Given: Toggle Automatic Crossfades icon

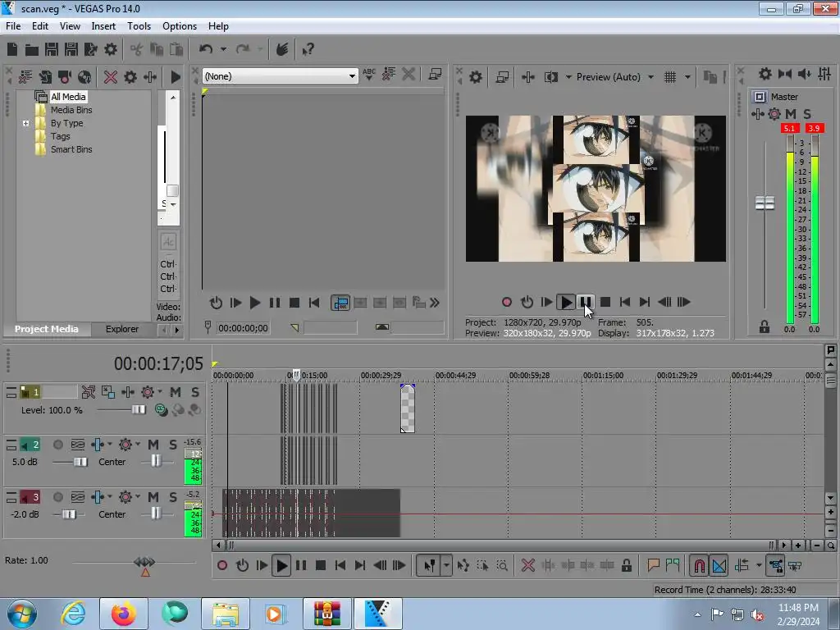Looking at the screenshot, I should (719, 566).
